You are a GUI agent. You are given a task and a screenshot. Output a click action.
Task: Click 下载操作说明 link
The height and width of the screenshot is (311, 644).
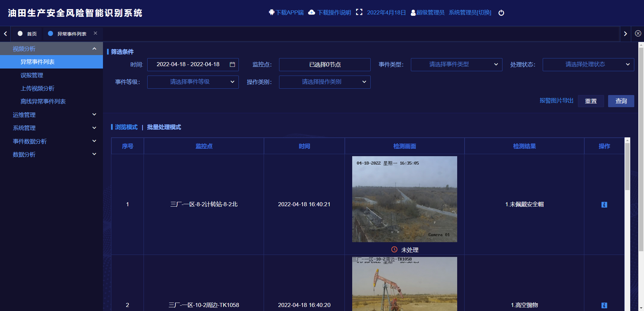[x=334, y=12]
